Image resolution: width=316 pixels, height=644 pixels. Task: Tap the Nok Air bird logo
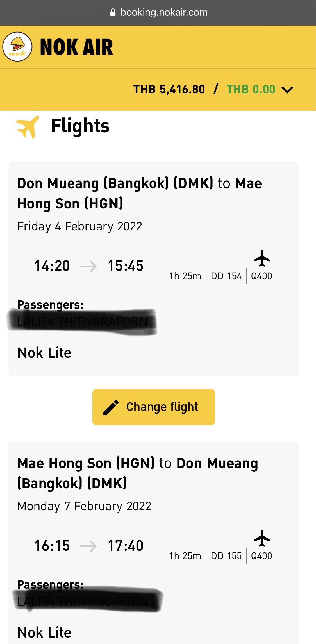[17, 47]
